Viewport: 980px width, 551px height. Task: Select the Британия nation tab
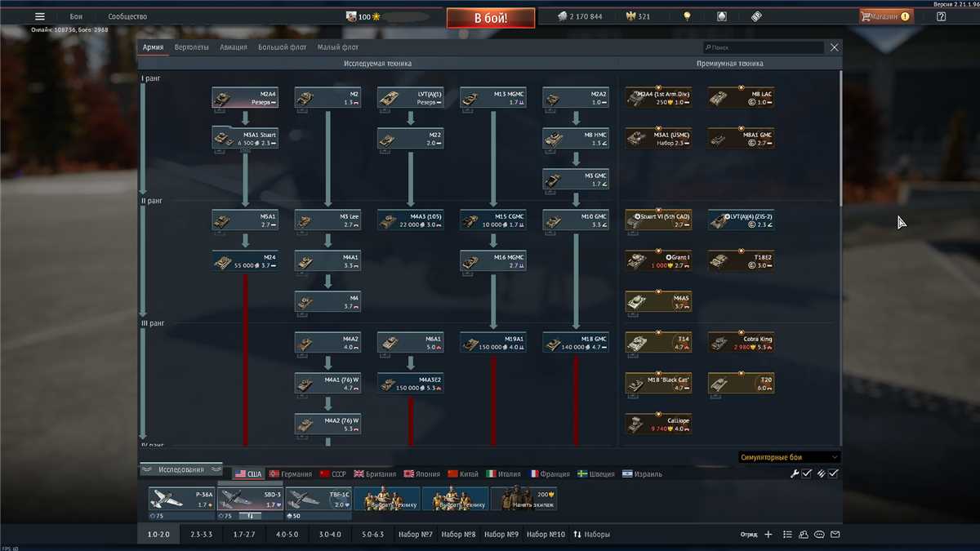tap(375, 474)
